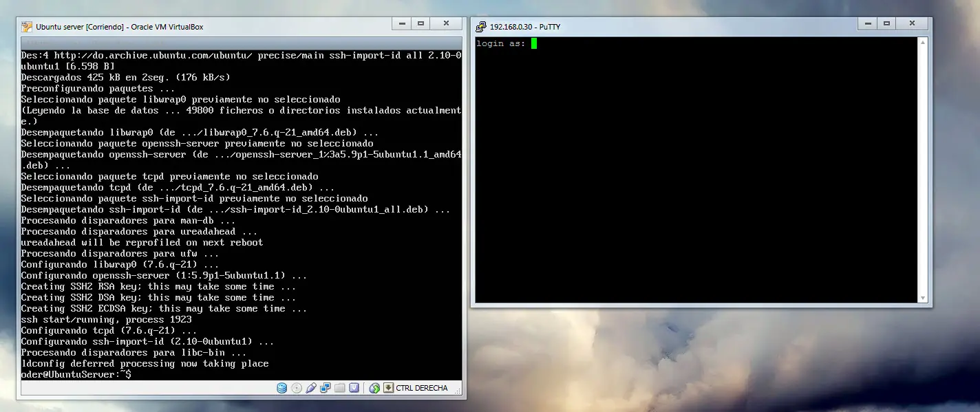
Task: Click the 'oder@UbuntuServer:~$' prompt in VirtualBox
Action: (x=76, y=375)
